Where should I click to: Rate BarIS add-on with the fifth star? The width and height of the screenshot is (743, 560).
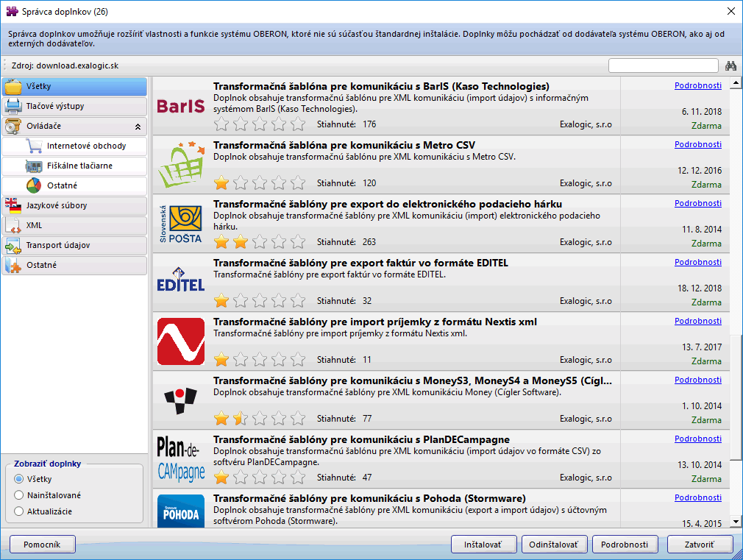tap(298, 124)
